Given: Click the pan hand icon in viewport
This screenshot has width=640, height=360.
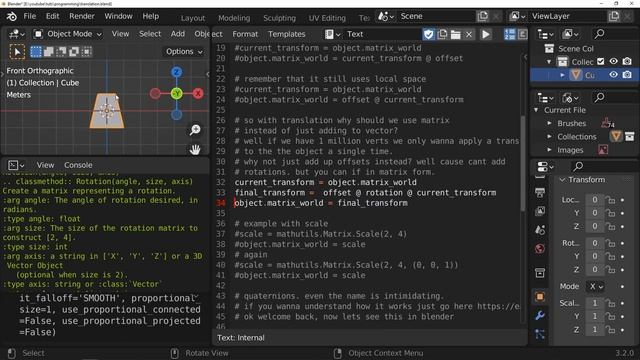Looking at the screenshot, I should [195, 149].
